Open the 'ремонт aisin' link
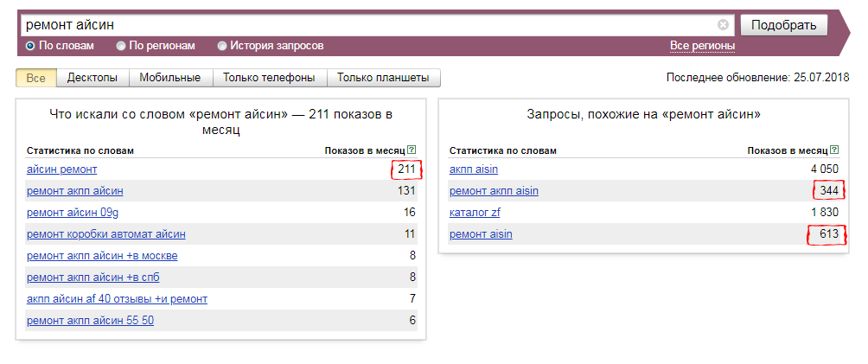The width and height of the screenshot is (868, 364). pyautogui.click(x=481, y=234)
